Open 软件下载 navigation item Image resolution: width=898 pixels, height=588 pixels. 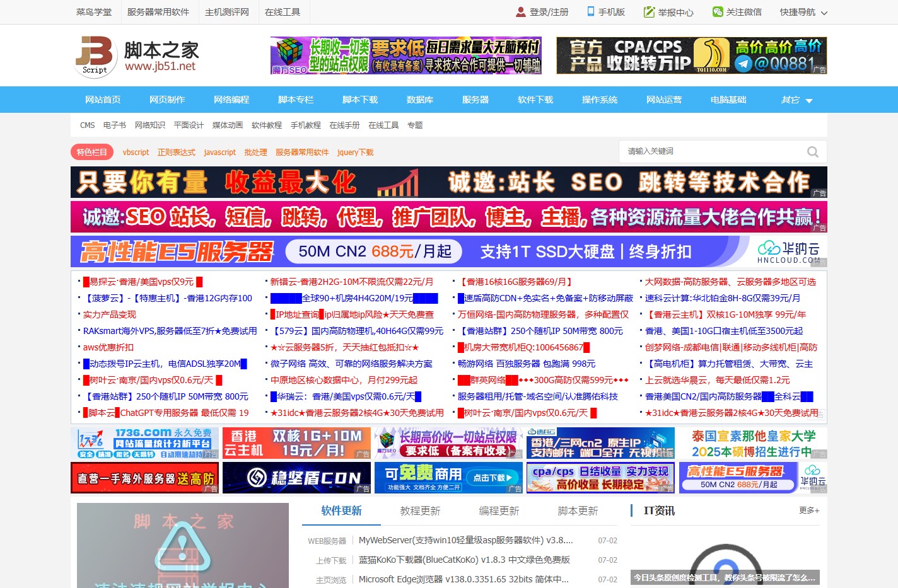[535, 100]
